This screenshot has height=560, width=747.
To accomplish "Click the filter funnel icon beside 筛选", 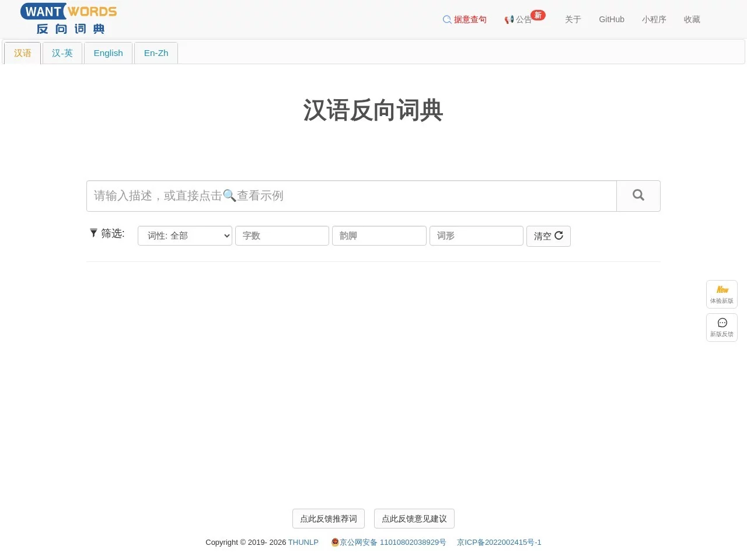I will (x=94, y=233).
